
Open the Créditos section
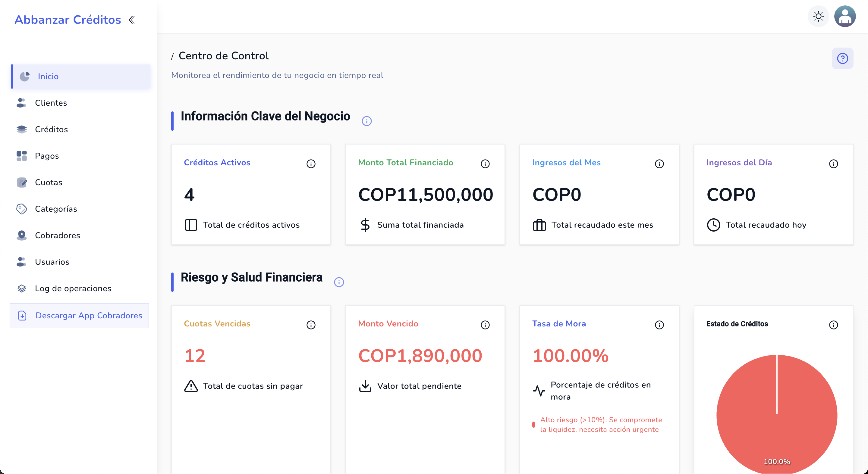coord(81,129)
